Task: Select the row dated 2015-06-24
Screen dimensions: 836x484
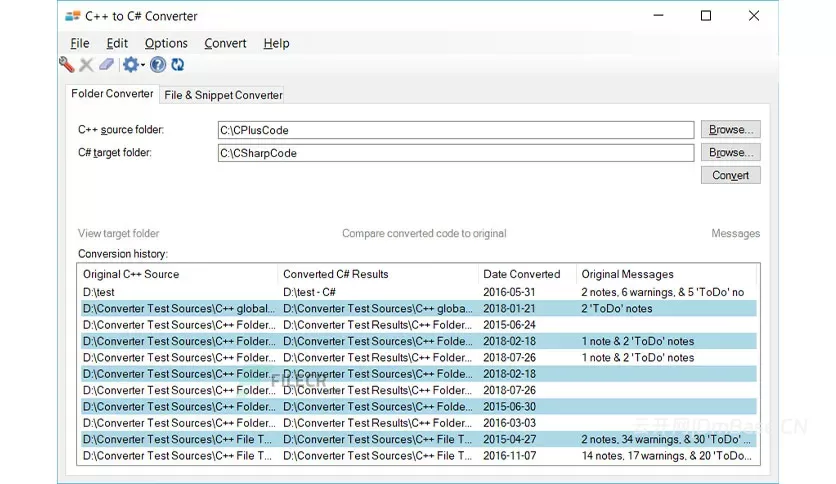Action: pos(419,325)
